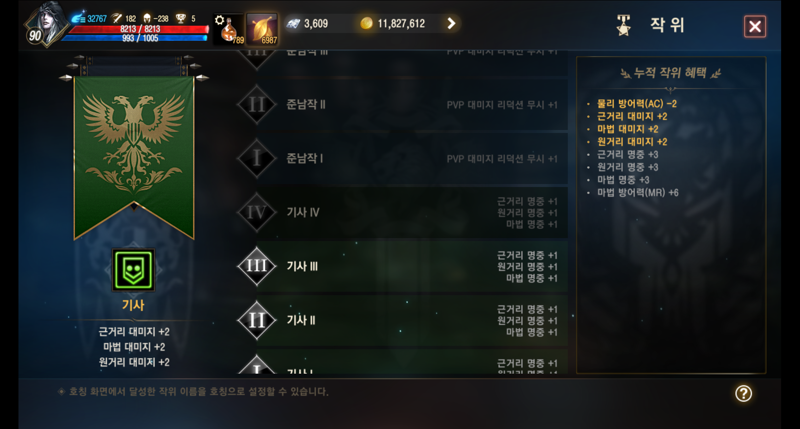The width and height of the screenshot is (800, 429).
Task: Tap the gold coin icon showing 11,827,612
Action: [x=366, y=23]
